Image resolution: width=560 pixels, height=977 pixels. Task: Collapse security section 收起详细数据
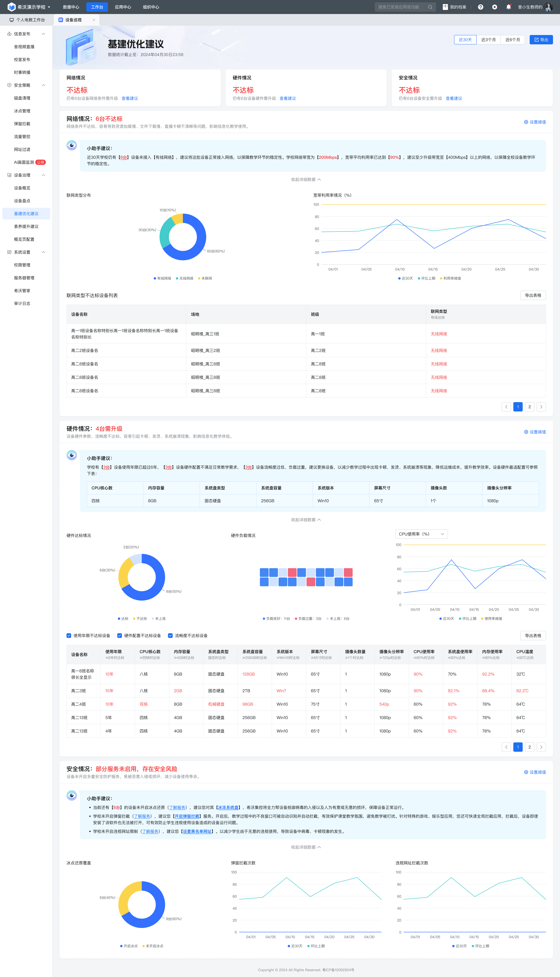tap(306, 847)
